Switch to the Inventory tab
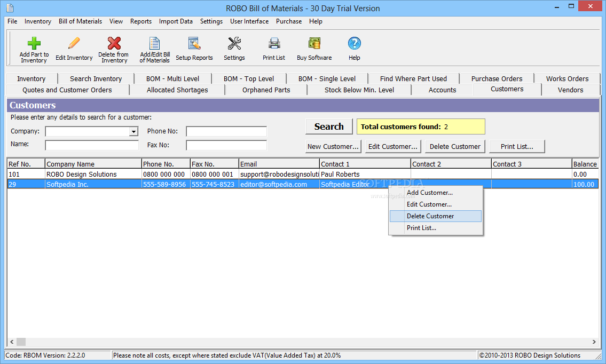The height and width of the screenshot is (364, 606). point(32,79)
